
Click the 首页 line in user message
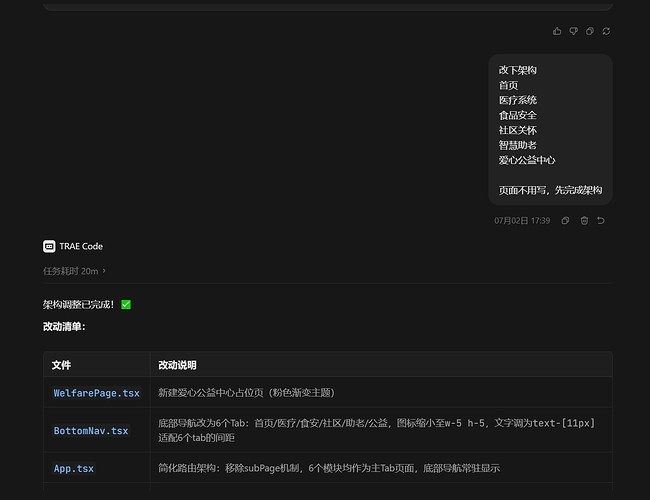(508, 85)
